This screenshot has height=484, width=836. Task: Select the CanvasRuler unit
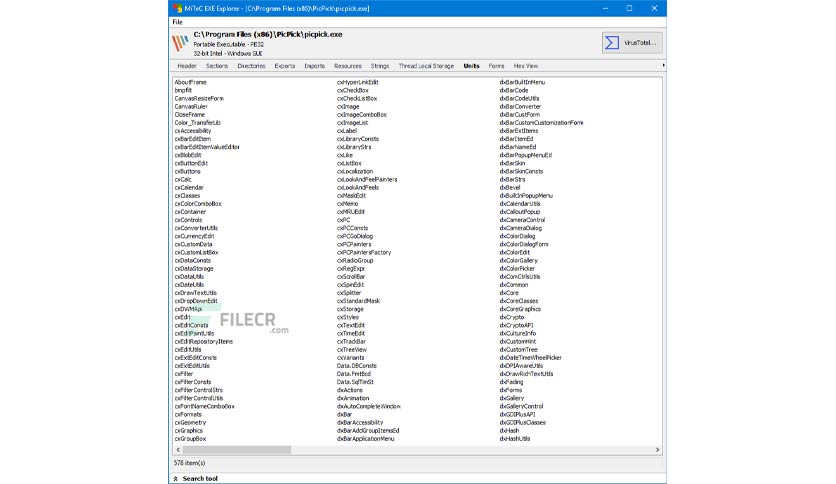point(191,107)
